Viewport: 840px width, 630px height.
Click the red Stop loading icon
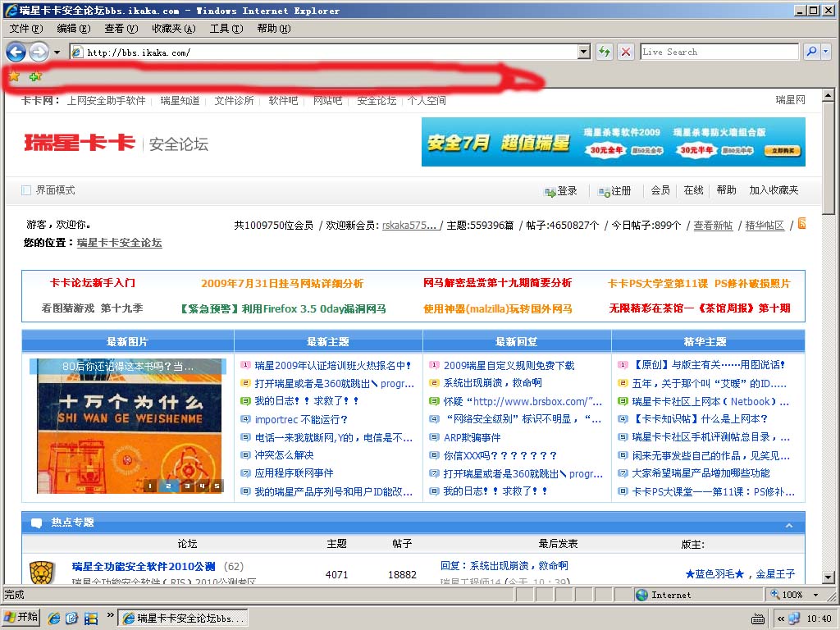pyautogui.click(x=625, y=52)
